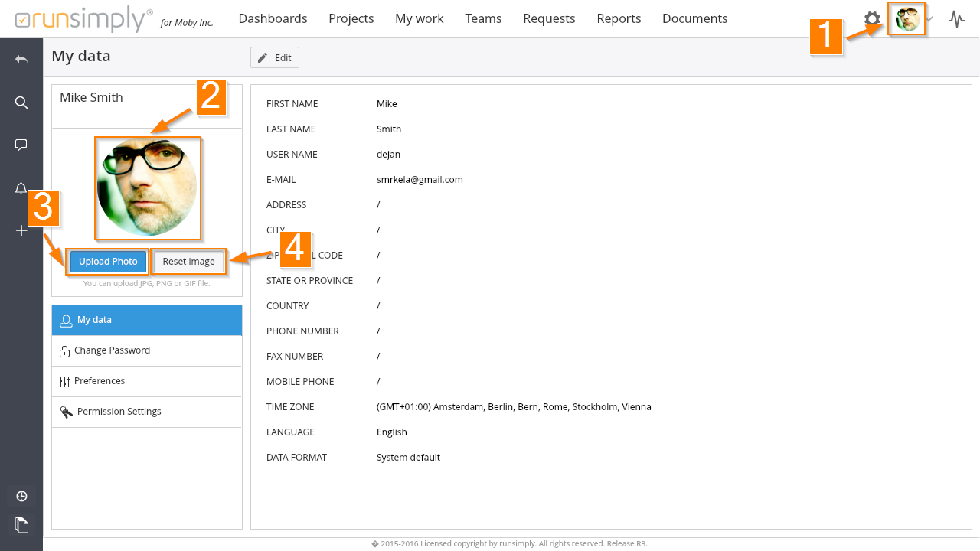Screen dimensions: 980x551
Task: Open the Preferences section
Action: click(100, 381)
